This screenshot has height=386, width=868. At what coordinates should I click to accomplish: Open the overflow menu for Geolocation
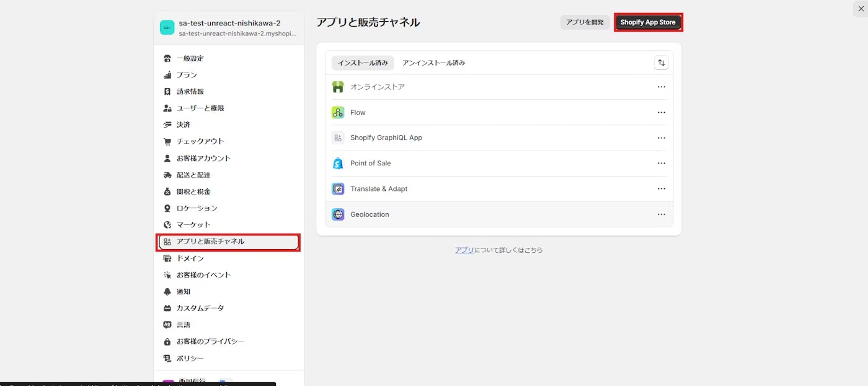click(661, 214)
